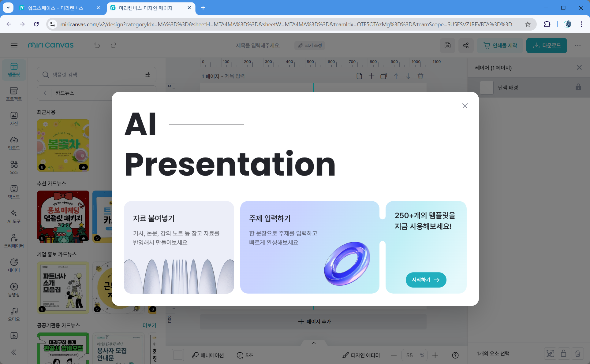Click the 시작하기 button

[x=426, y=280]
